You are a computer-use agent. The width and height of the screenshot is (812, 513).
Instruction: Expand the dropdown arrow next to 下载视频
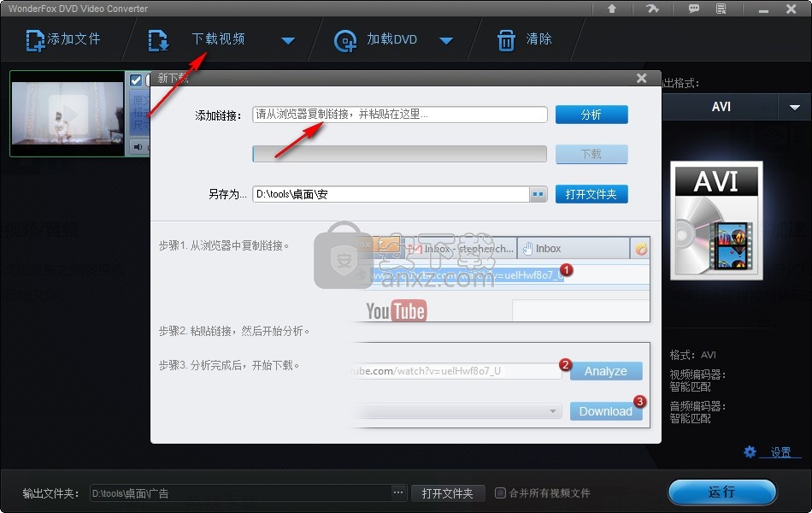(288, 40)
